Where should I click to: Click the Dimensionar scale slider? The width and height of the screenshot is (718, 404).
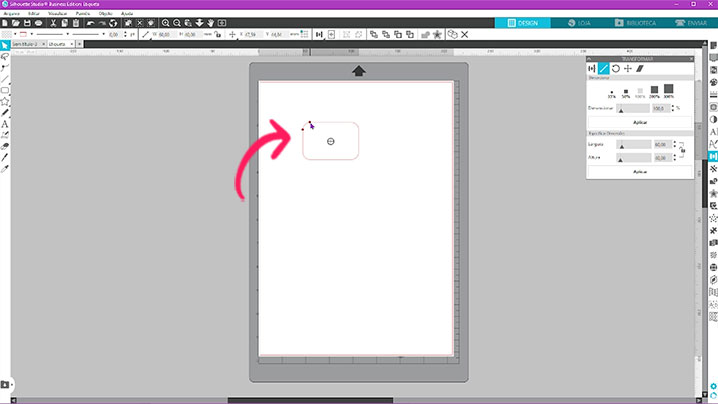[633, 107]
